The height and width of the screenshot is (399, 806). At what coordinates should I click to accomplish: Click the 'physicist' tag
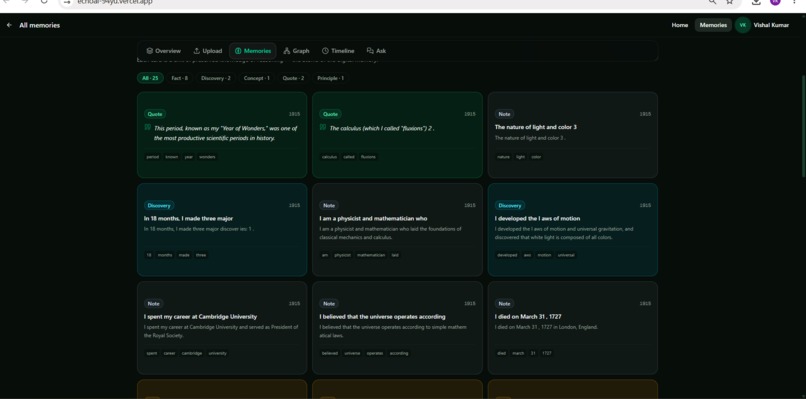coord(342,255)
